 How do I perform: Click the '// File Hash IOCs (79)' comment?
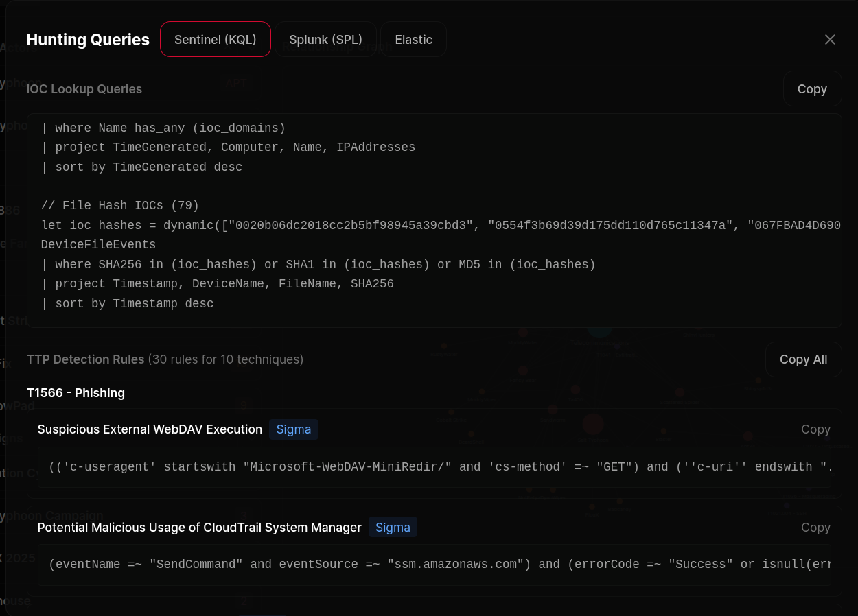point(120,206)
